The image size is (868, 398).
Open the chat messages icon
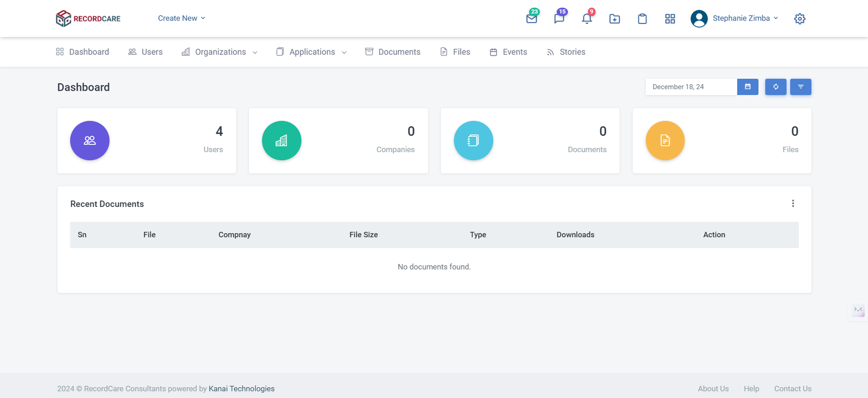pyautogui.click(x=559, y=18)
